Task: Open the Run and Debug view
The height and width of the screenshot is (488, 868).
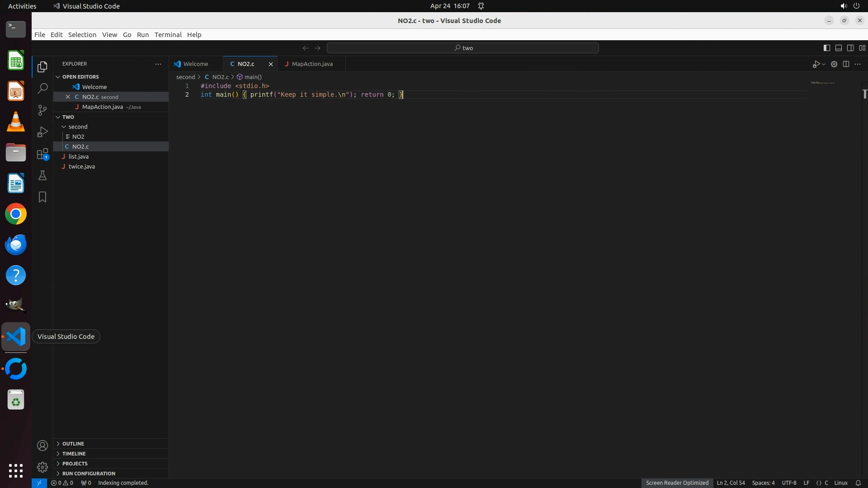Action: pyautogui.click(x=42, y=132)
